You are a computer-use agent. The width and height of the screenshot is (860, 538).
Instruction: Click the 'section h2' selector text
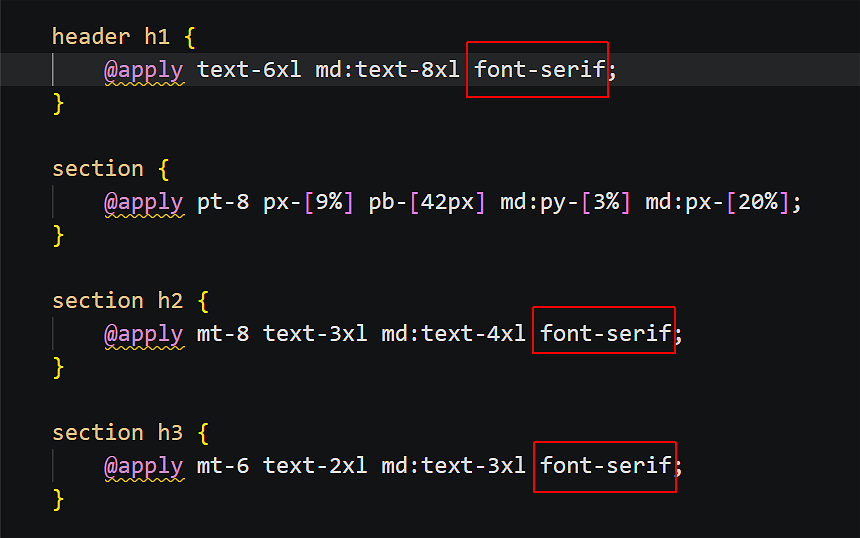tap(117, 301)
